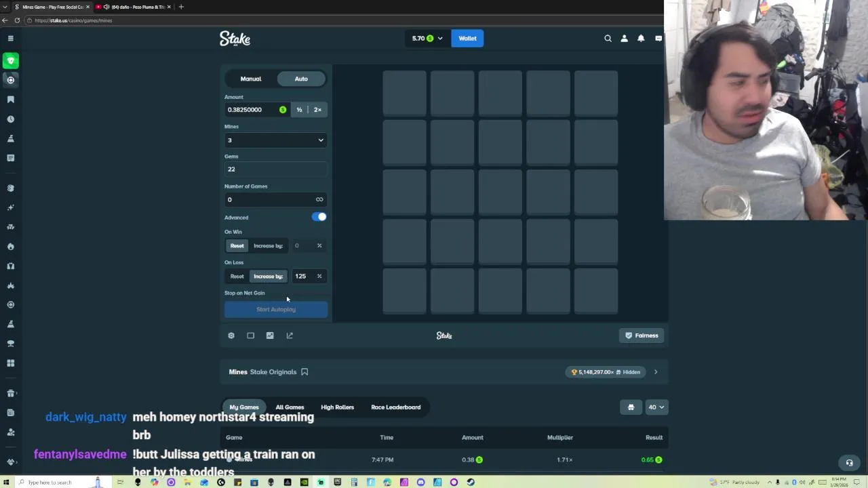Click the Number of Games input
Viewport: 868px width, 488px height.
point(276,199)
